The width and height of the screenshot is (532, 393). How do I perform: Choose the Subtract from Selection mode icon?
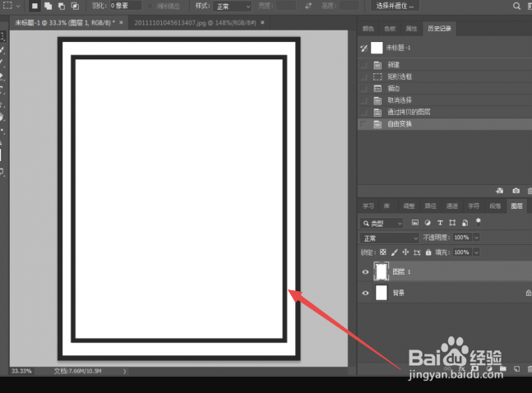click(x=62, y=6)
